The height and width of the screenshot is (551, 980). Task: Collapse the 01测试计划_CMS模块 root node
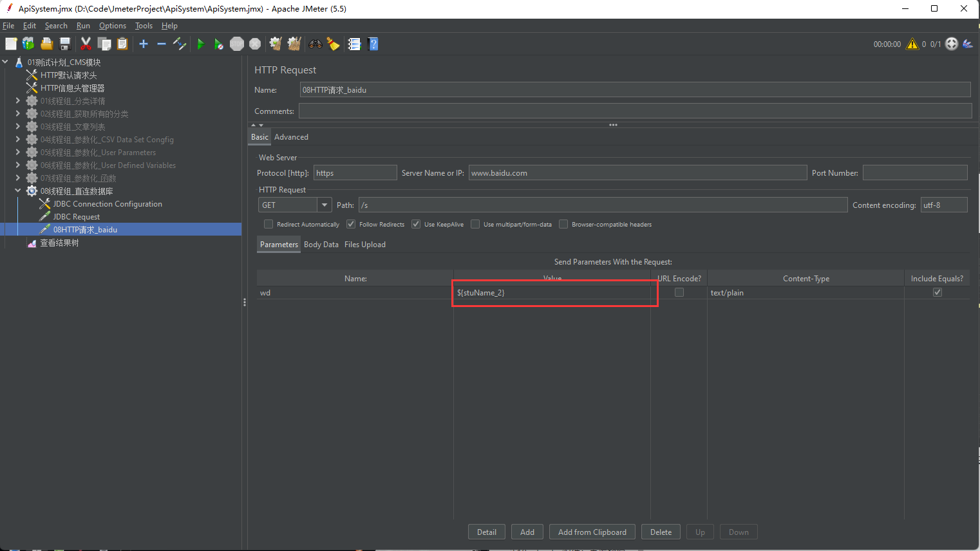coord(5,62)
